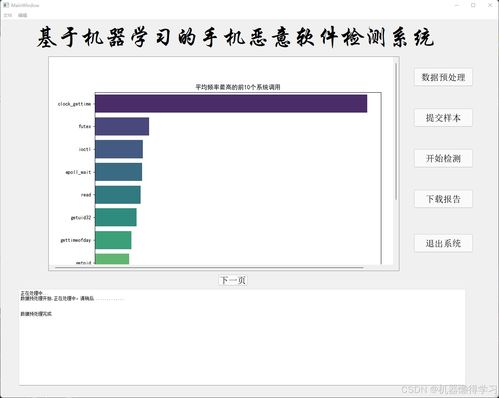Screen dimensions: 499x398
Task: Open the second menu bar item
Action: 23,15
